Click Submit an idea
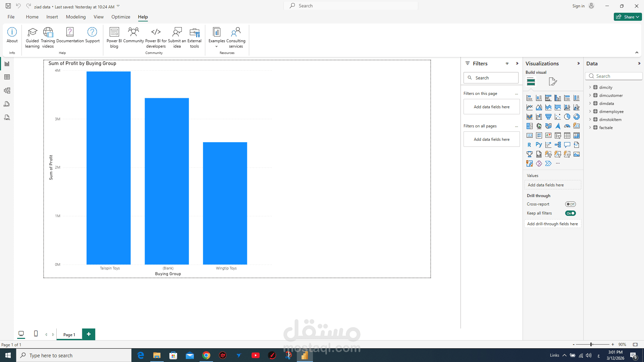644x362 pixels. pyautogui.click(x=177, y=38)
